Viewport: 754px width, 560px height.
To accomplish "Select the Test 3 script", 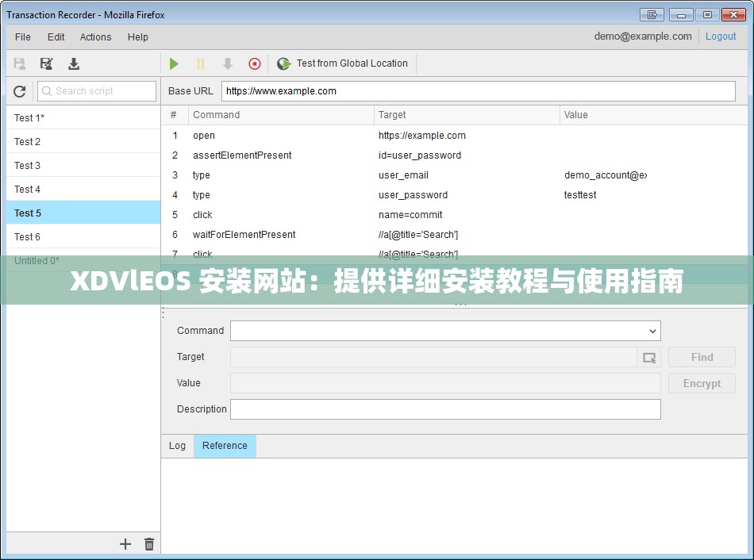I will pyautogui.click(x=26, y=165).
